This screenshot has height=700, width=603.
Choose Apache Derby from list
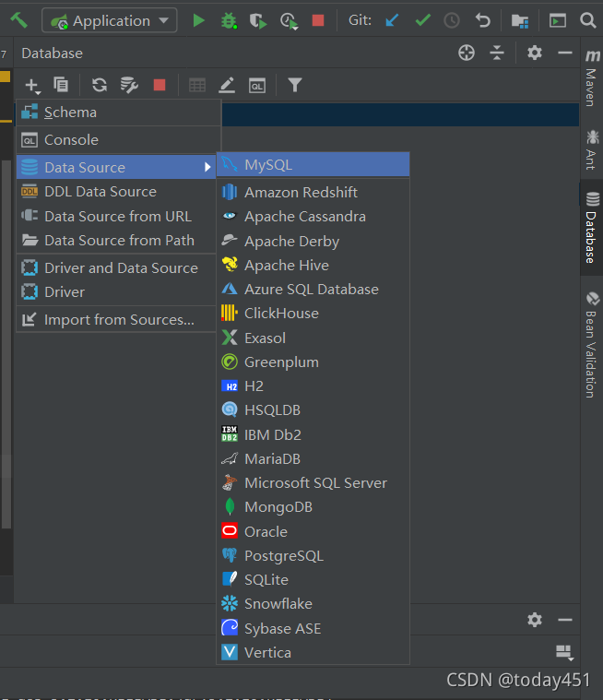point(313,241)
